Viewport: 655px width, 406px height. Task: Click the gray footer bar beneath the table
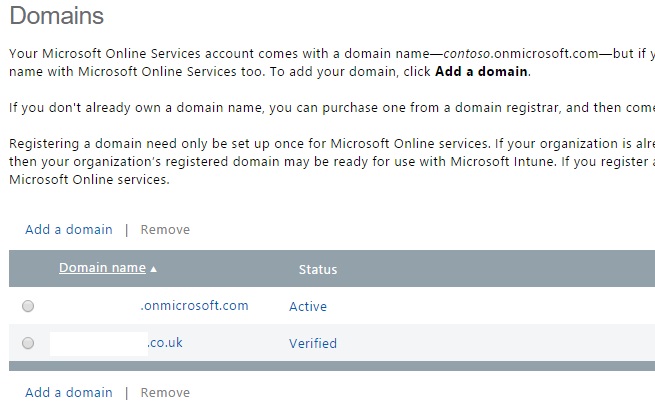pos(330,366)
